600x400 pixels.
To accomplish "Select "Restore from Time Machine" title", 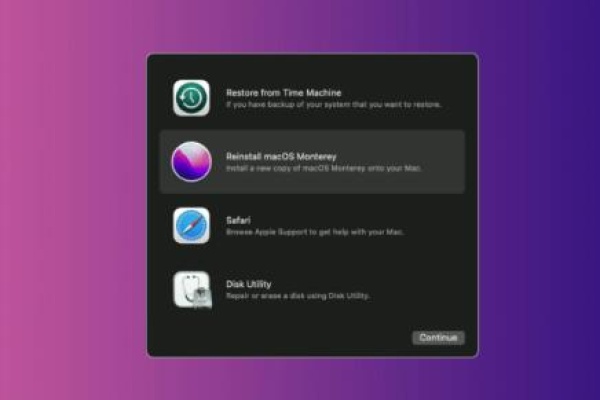I will (x=284, y=93).
